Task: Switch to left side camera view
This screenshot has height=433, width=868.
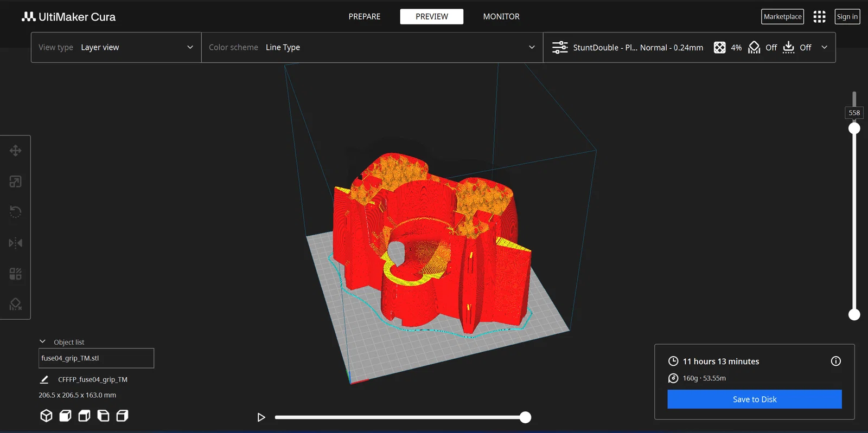Action: click(103, 416)
